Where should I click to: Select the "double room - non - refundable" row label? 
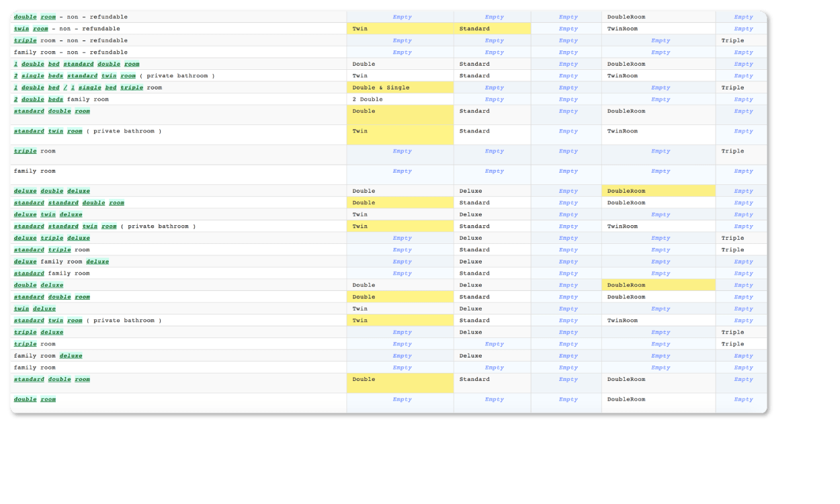(71, 17)
